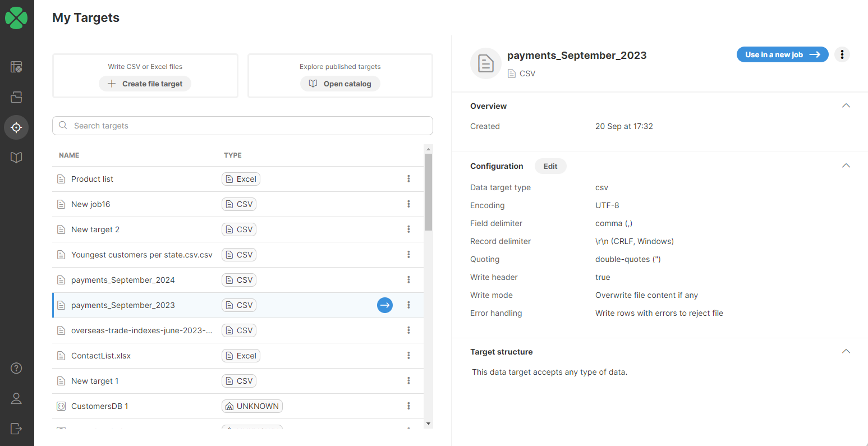Collapse the Configuration section

846,166
